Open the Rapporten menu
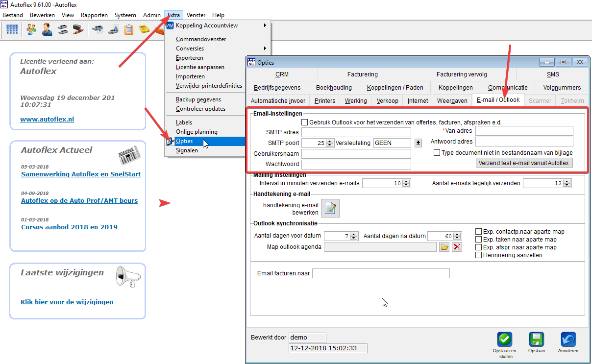The height and width of the screenshot is (364, 592). tap(94, 15)
